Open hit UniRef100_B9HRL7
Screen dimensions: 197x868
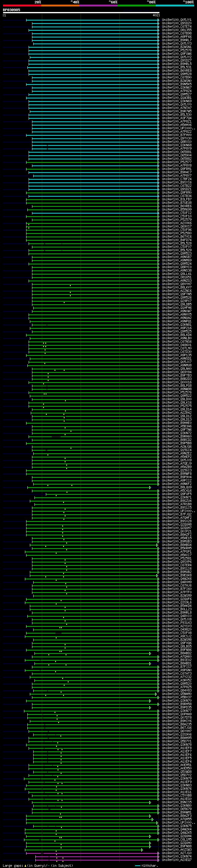177,40
